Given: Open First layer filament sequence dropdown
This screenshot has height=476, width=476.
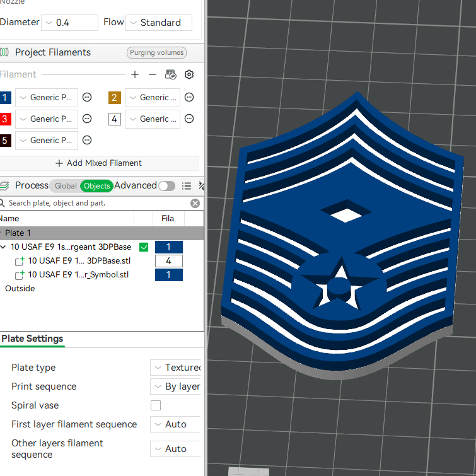Looking at the screenshot, I should point(175,424).
